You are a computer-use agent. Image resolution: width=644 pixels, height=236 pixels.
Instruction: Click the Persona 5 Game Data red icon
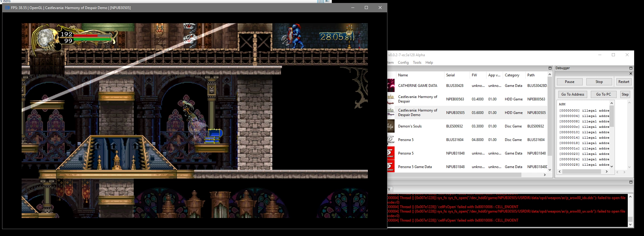[x=391, y=167]
